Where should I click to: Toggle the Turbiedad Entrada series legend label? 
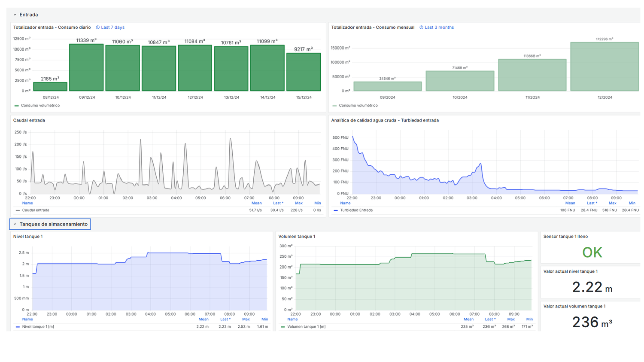(356, 210)
